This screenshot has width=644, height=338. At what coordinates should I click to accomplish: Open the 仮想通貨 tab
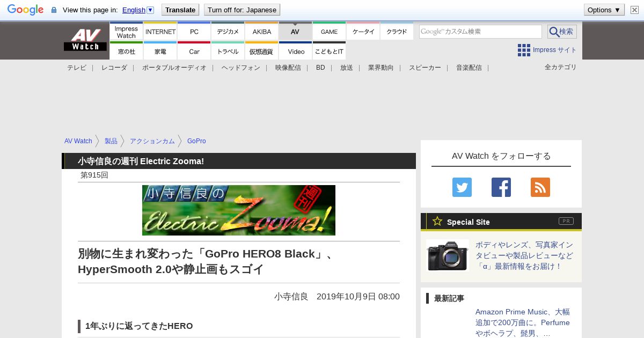pyautogui.click(x=261, y=51)
